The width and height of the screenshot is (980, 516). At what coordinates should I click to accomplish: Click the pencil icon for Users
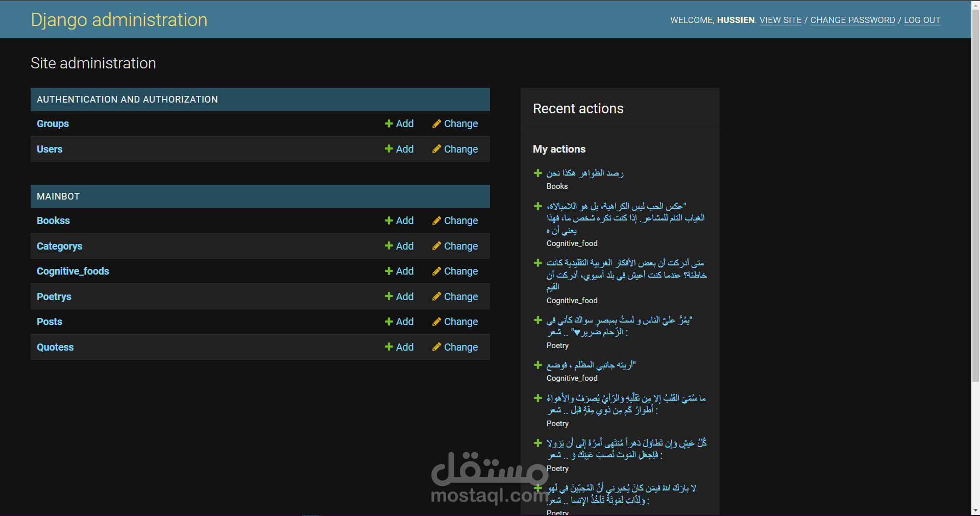point(436,149)
